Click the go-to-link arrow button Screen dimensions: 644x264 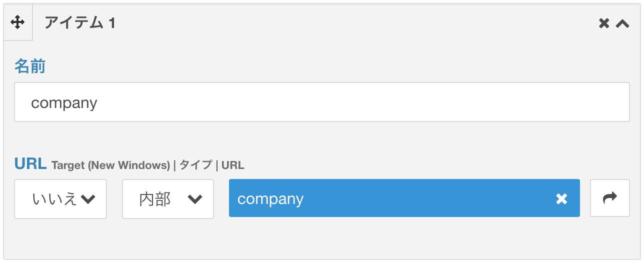tap(610, 198)
